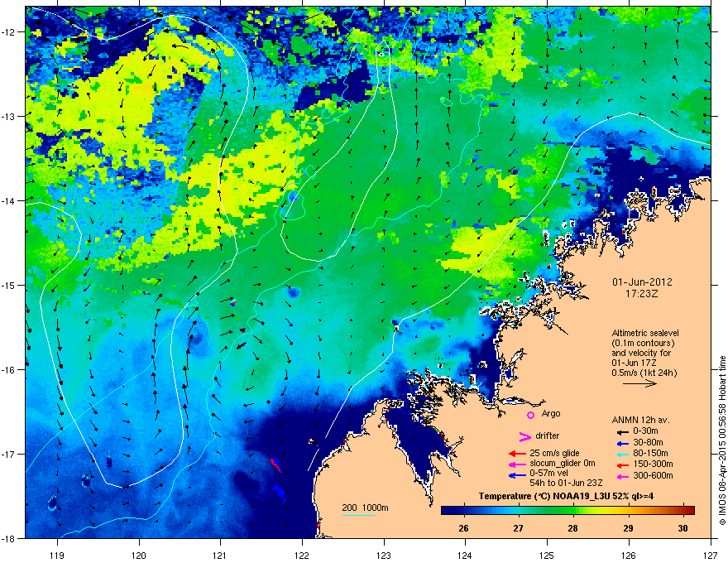728x563 pixels.
Task: Click the blue 0-57m vel arrow
Action: click(x=517, y=474)
